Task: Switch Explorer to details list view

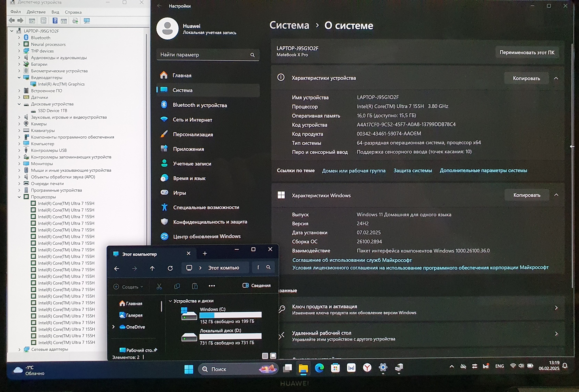Action: tap(265, 356)
